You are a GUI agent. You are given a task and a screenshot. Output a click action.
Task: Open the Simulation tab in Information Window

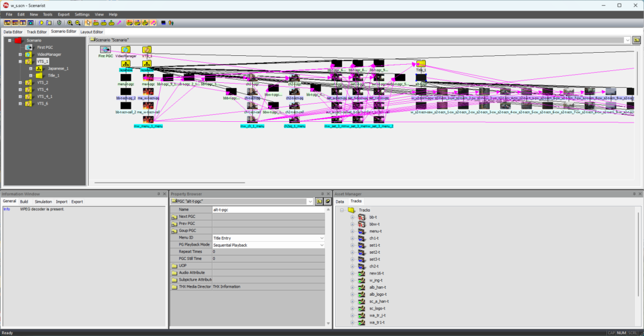[43, 202]
